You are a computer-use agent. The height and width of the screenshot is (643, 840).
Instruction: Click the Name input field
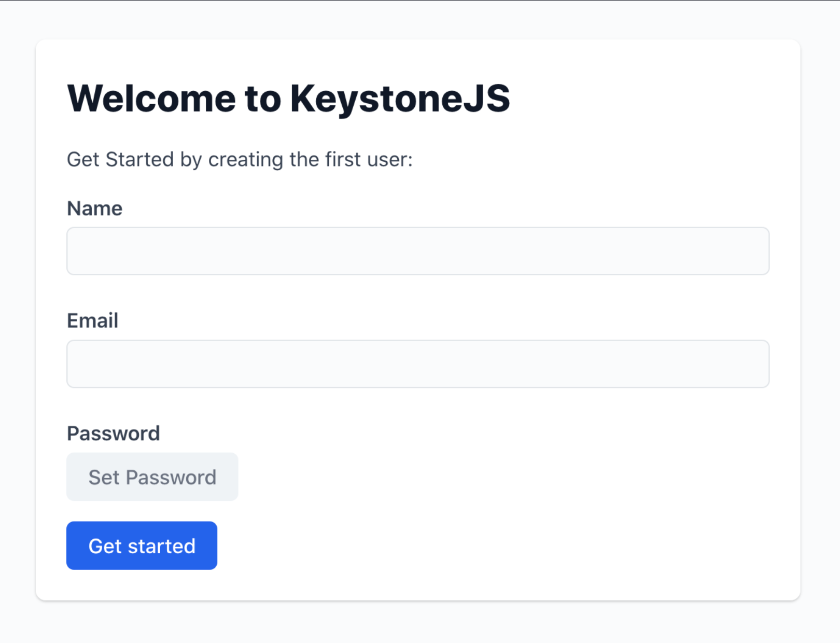click(x=417, y=251)
